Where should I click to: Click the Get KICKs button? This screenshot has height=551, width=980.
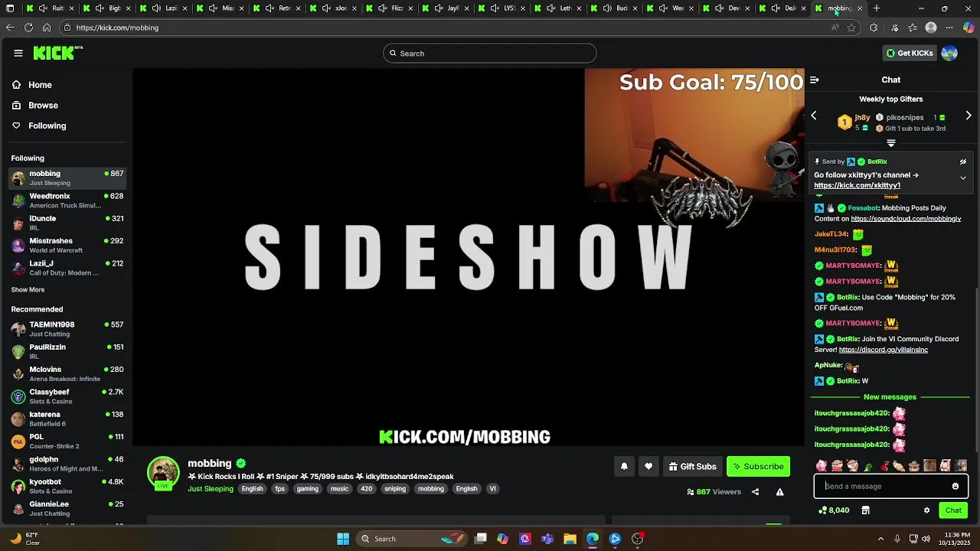[x=910, y=53]
